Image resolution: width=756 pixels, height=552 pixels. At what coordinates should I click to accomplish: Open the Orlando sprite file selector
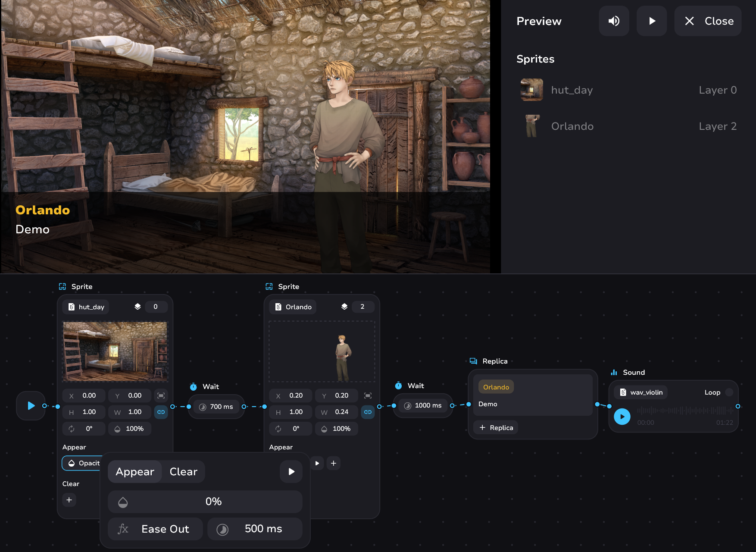pos(294,307)
